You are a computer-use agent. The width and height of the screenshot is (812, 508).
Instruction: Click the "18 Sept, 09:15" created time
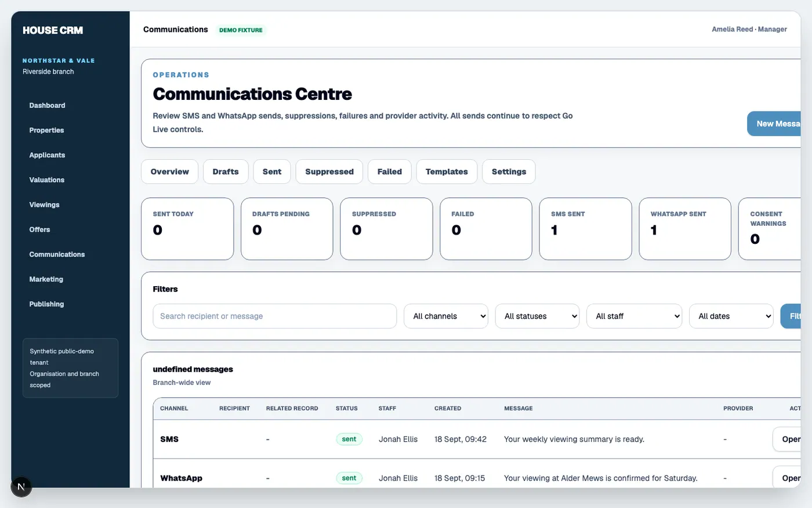(x=459, y=478)
